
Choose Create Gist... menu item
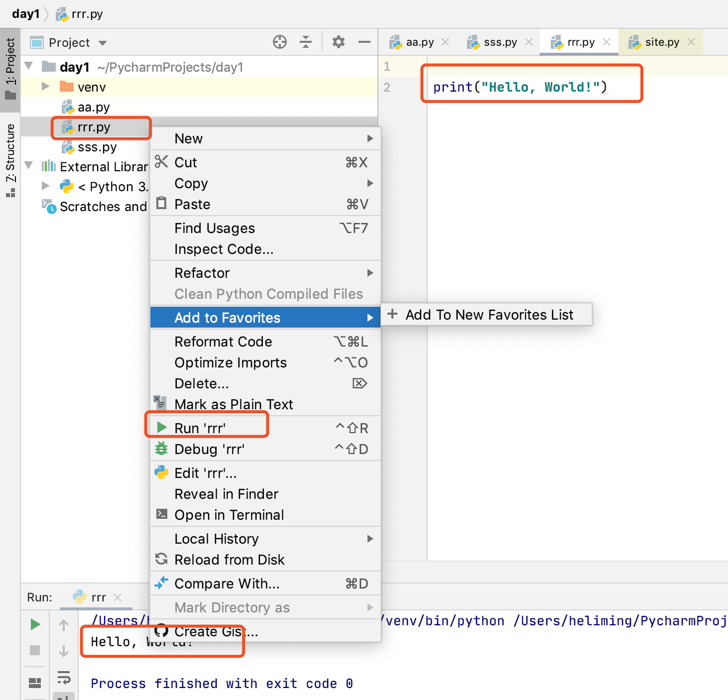265,631
